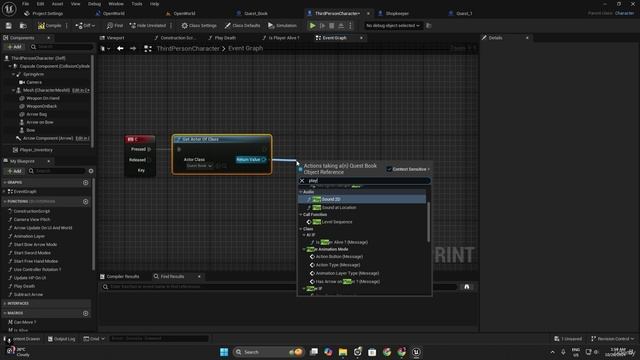Viewport: 640px width, 360px height.
Task: Compile the ThirdPersonCharacter blueprint
Action: click(50, 26)
